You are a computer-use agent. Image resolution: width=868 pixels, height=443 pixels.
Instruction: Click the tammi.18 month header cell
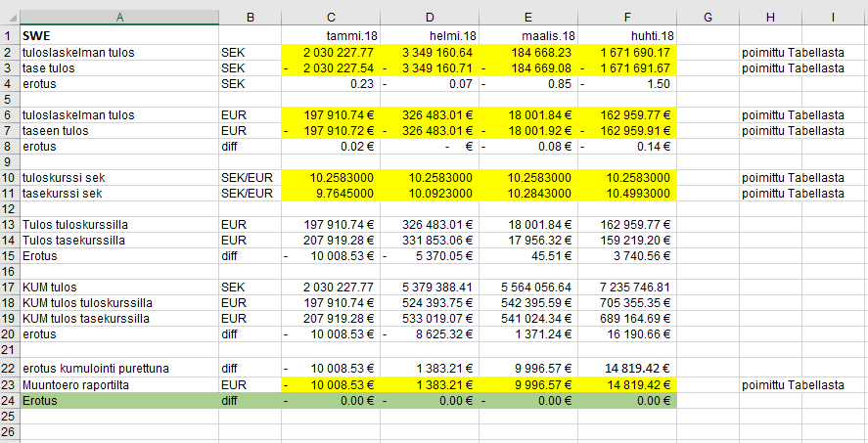coord(331,36)
